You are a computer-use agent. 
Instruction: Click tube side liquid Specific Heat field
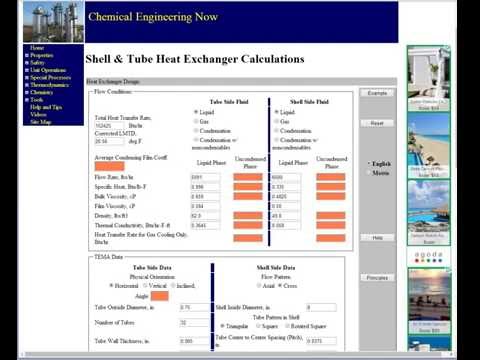point(205,187)
